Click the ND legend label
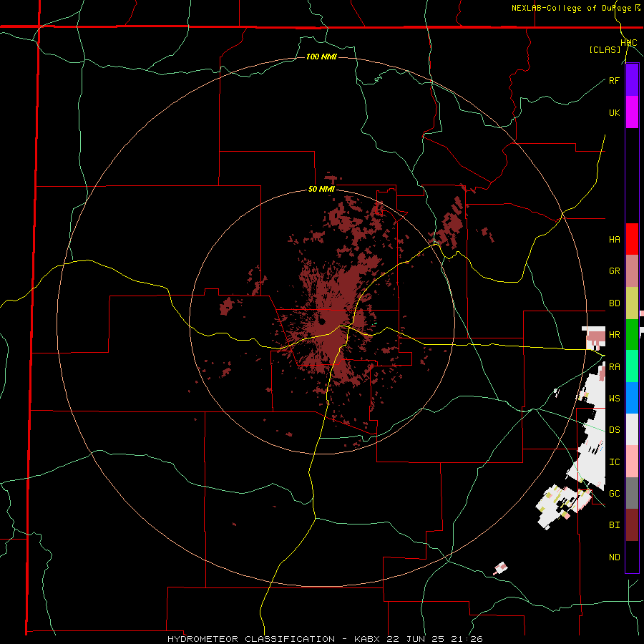644x644 pixels. [x=614, y=557]
